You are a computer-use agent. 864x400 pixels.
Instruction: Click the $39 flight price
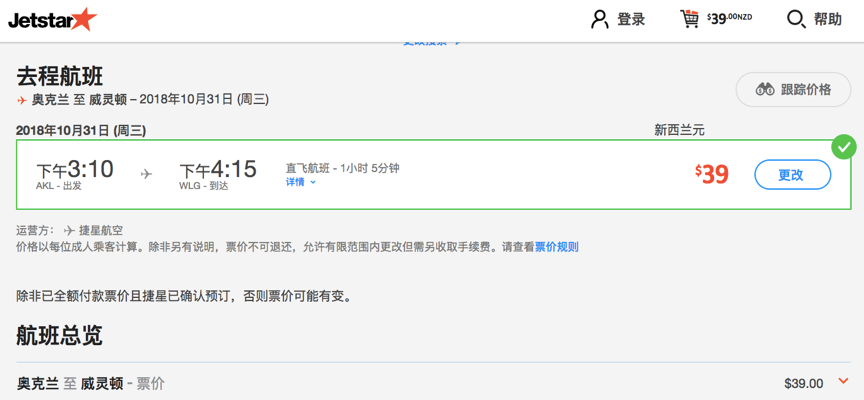click(712, 175)
